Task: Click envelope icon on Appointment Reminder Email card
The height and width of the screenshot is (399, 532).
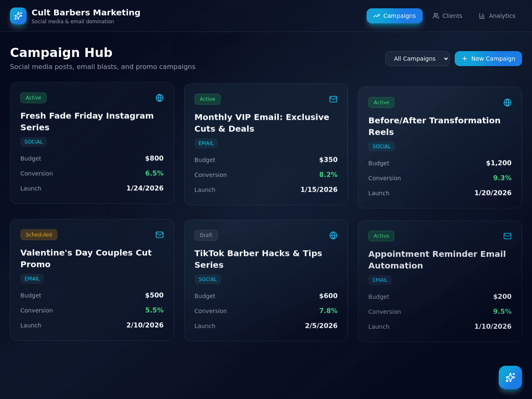Action: point(507,236)
